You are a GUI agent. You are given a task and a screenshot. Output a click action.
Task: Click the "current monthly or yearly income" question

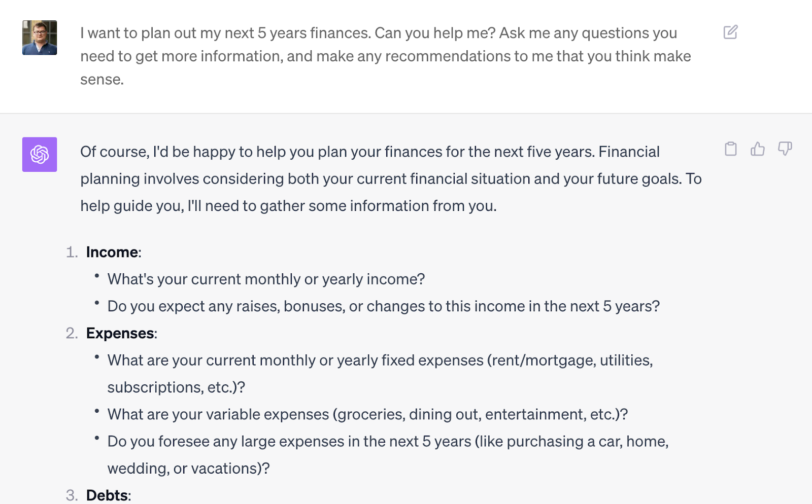266,279
